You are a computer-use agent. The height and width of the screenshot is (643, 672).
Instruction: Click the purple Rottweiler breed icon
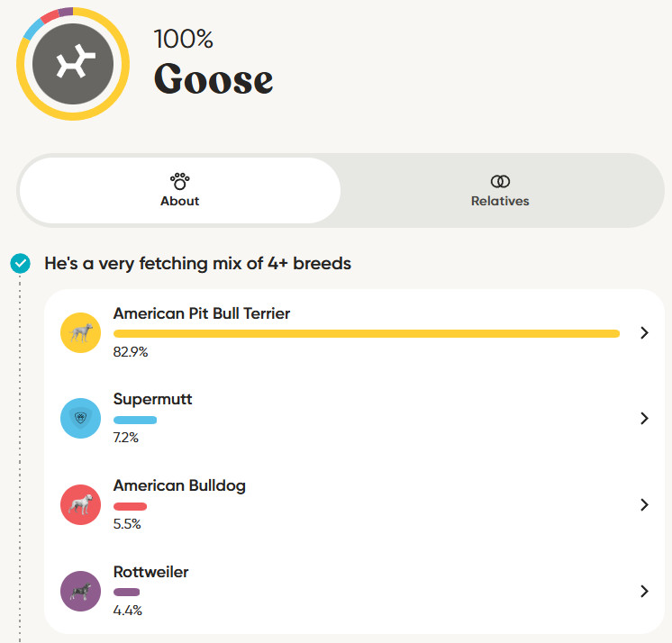tap(79, 591)
